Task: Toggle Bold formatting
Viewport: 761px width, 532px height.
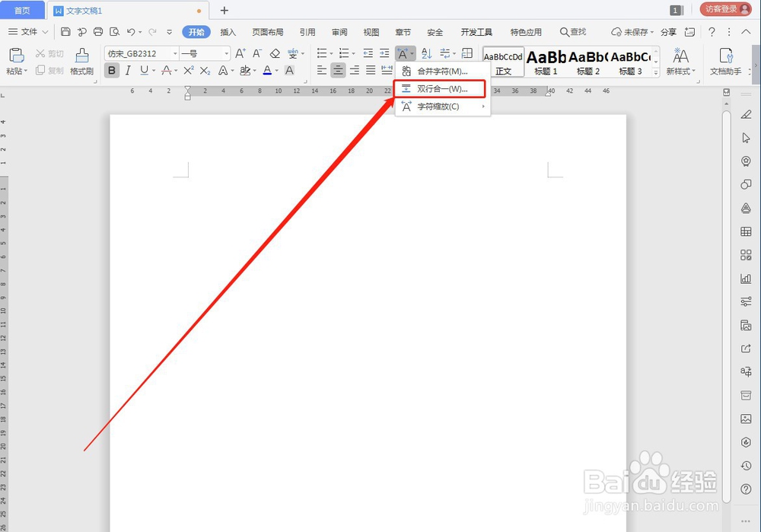Action: point(112,70)
